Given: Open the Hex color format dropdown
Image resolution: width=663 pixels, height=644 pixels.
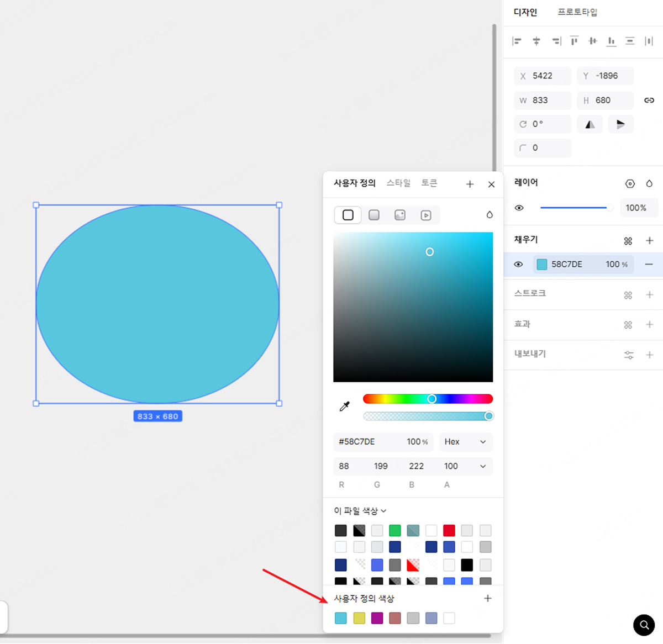Looking at the screenshot, I should [466, 442].
